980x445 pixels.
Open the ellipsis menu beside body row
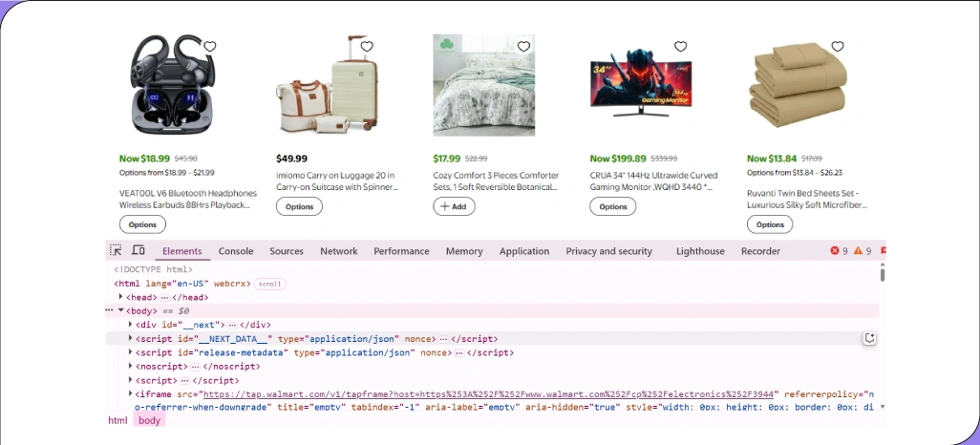tap(109, 310)
